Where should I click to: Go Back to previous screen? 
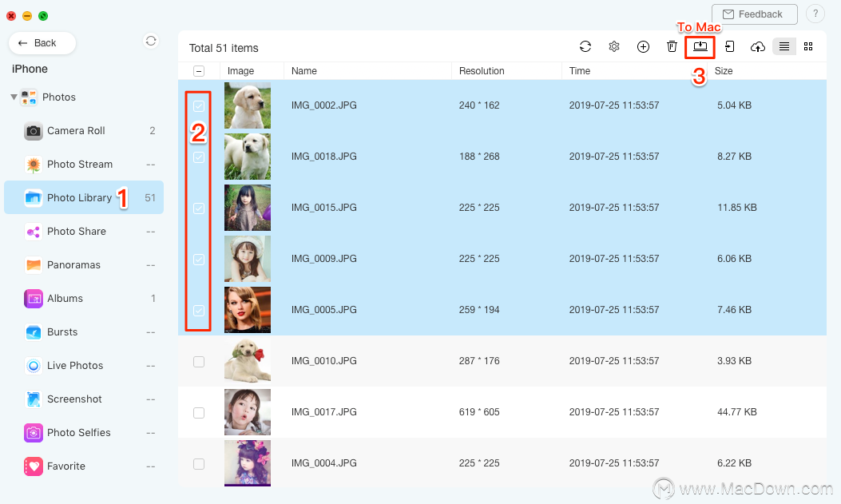pyautogui.click(x=42, y=43)
